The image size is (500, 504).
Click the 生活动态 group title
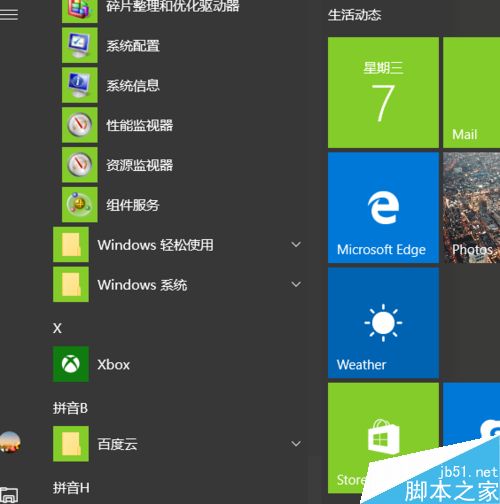(354, 15)
